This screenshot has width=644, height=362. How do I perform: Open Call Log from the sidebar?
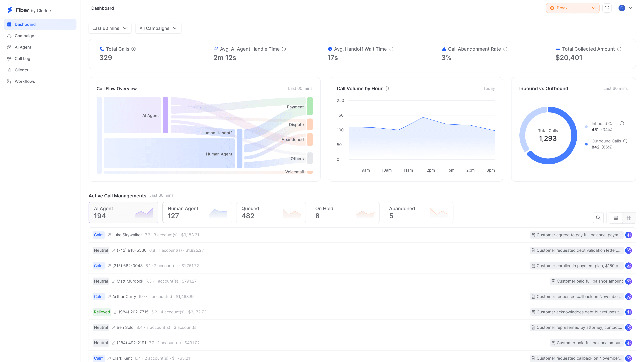point(22,58)
